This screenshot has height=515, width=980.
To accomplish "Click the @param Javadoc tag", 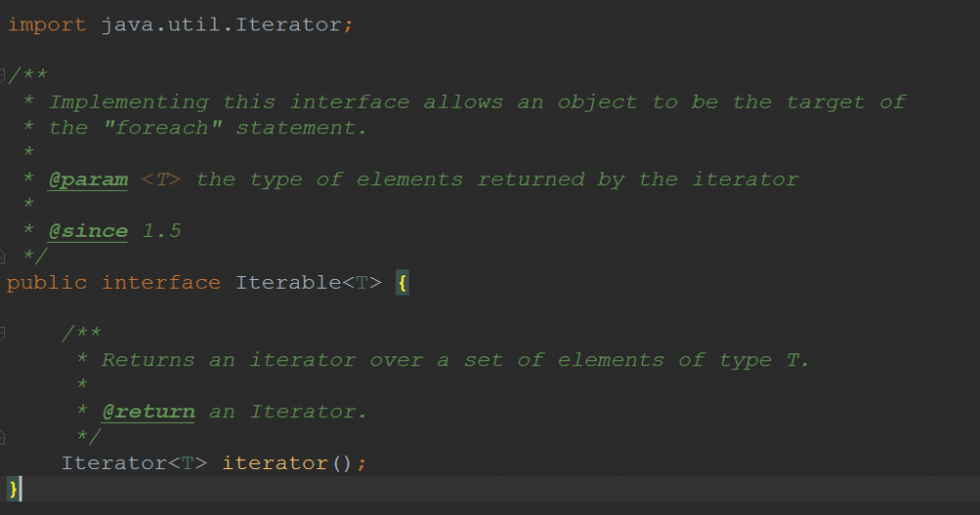I will click(88, 179).
